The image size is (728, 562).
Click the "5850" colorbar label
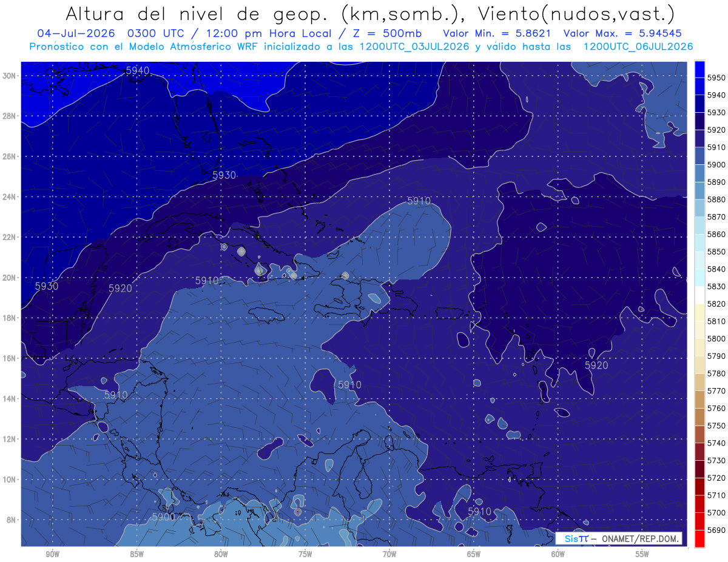point(716,252)
